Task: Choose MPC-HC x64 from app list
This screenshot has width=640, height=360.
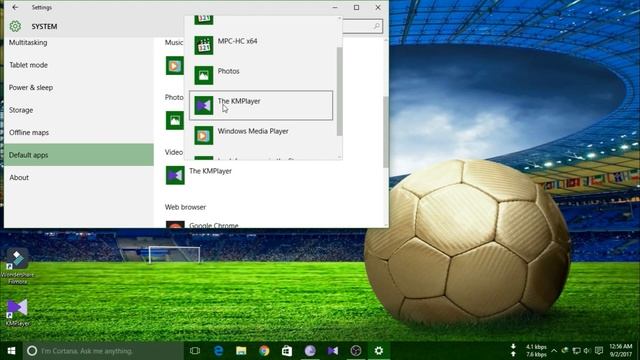Action: [x=261, y=45]
